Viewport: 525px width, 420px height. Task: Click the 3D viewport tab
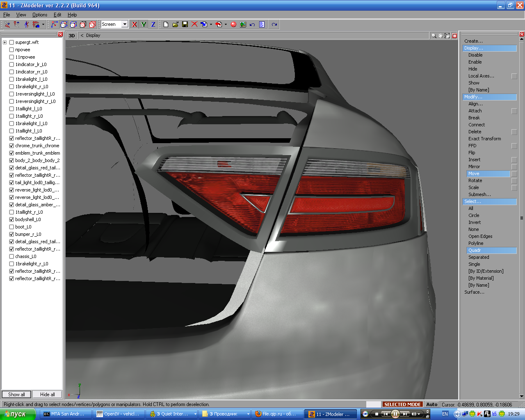click(x=72, y=36)
